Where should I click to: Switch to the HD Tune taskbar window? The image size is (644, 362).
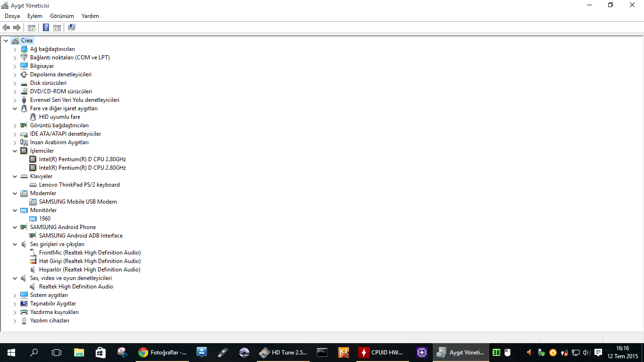(284, 352)
